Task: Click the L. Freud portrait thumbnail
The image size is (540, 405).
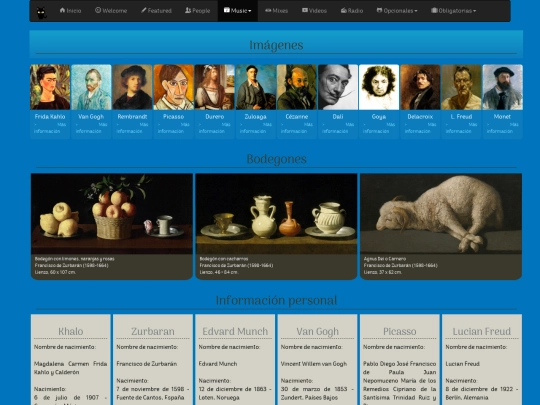Action: 461,87
